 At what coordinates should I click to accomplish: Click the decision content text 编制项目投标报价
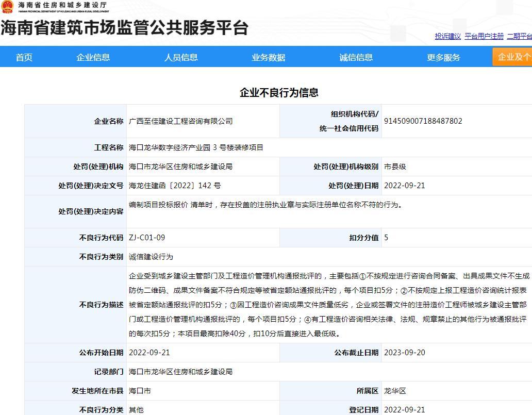coord(158,205)
